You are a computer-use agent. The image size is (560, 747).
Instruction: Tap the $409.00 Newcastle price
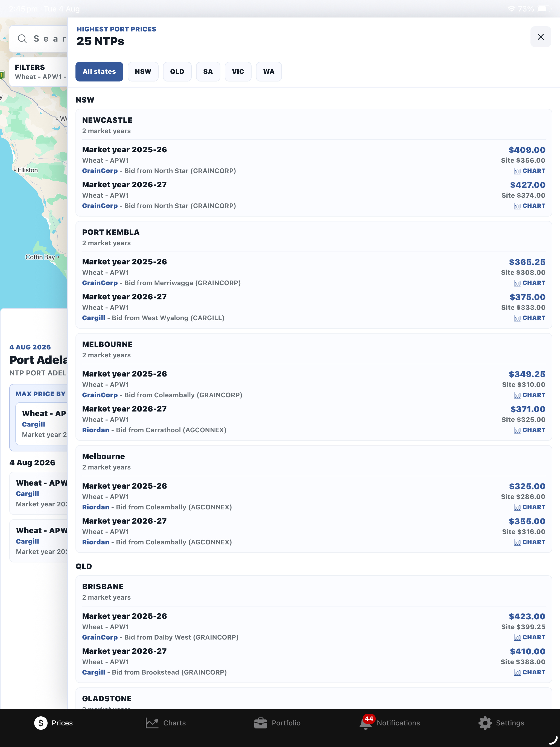click(x=527, y=150)
